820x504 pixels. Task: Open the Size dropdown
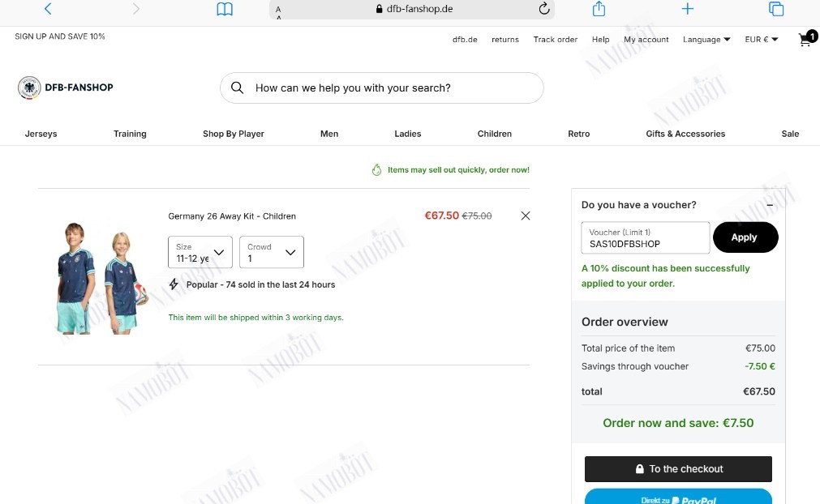(200, 252)
